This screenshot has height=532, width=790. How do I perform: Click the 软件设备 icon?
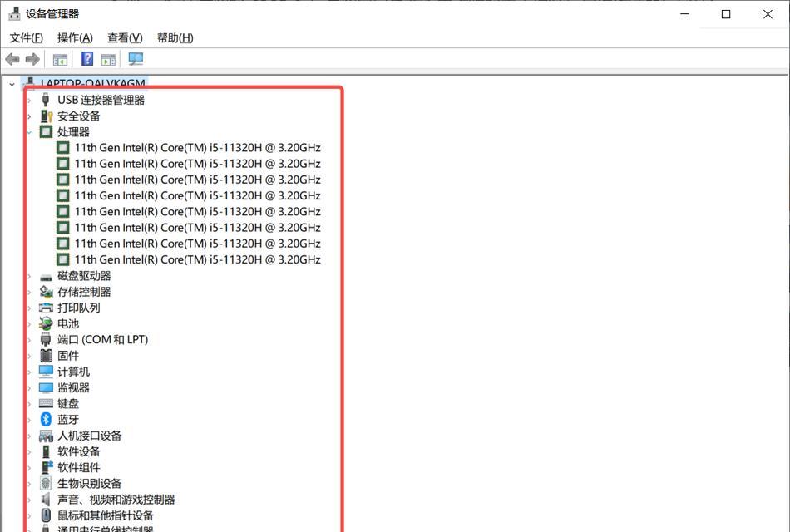[46, 451]
